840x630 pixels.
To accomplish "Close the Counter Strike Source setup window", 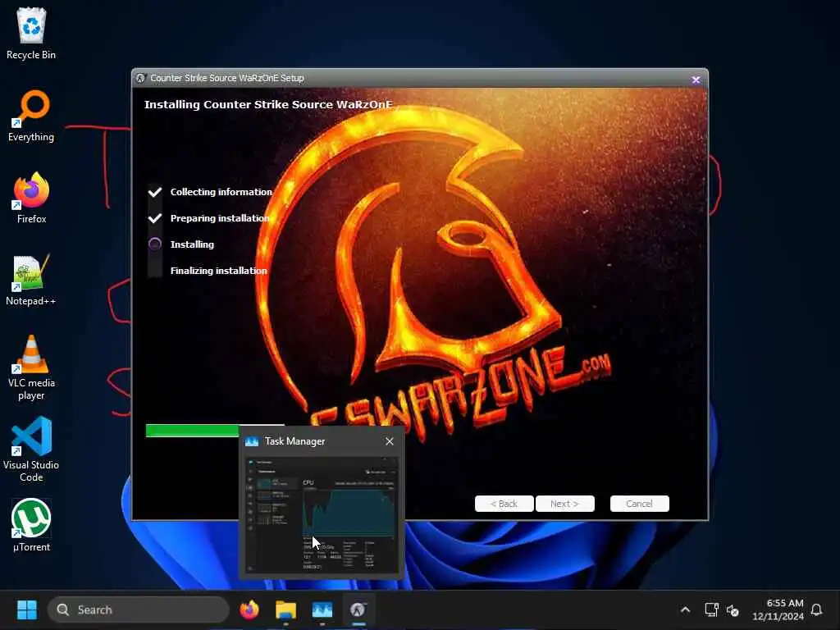I will tap(696, 80).
